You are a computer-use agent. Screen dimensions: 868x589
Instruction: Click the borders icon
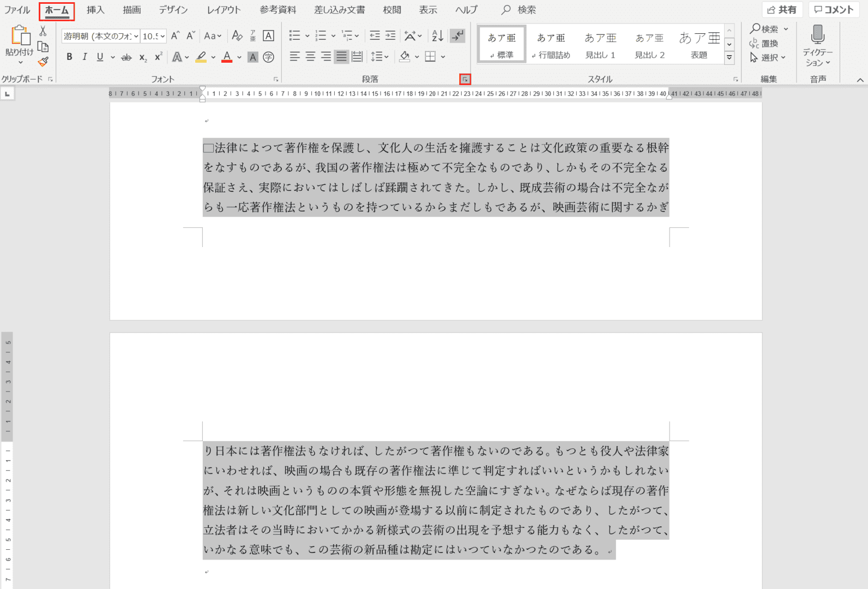click(x=430, y=57)
